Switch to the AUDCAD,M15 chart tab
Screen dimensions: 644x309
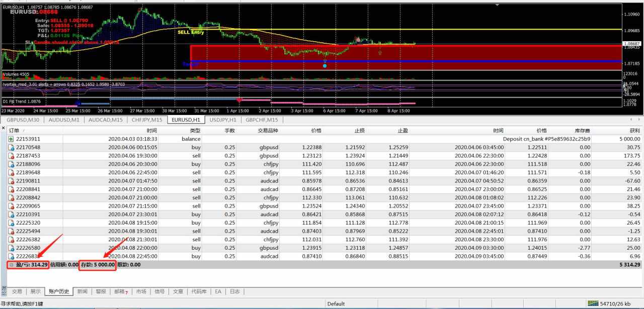coord(106,120)
